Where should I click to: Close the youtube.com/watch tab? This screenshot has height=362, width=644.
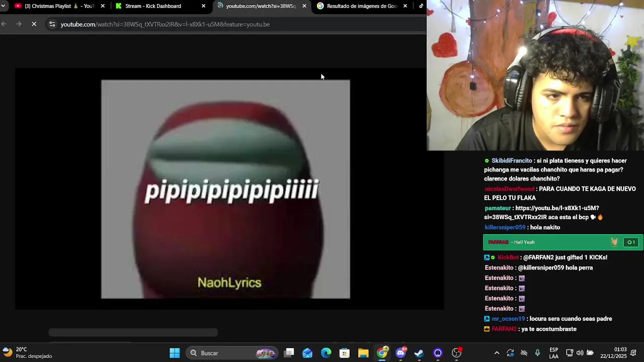tap(304, 6)
